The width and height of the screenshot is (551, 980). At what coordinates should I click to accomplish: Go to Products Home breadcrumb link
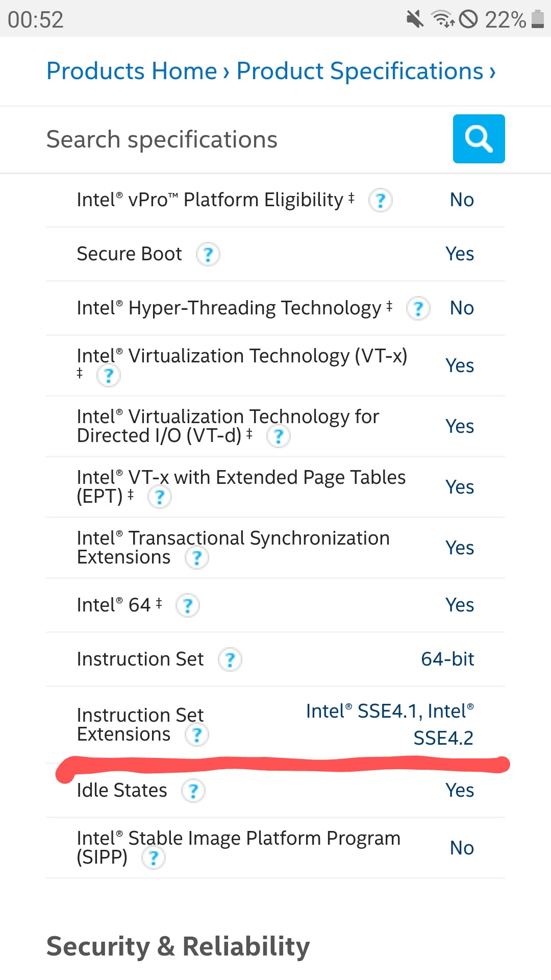(x=132, y=71)
